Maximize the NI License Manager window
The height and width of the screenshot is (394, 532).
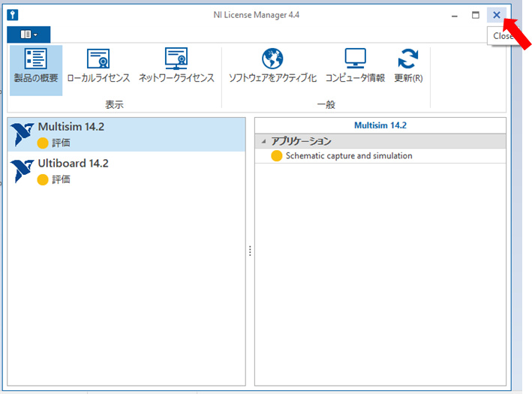(x=475, y=15)
